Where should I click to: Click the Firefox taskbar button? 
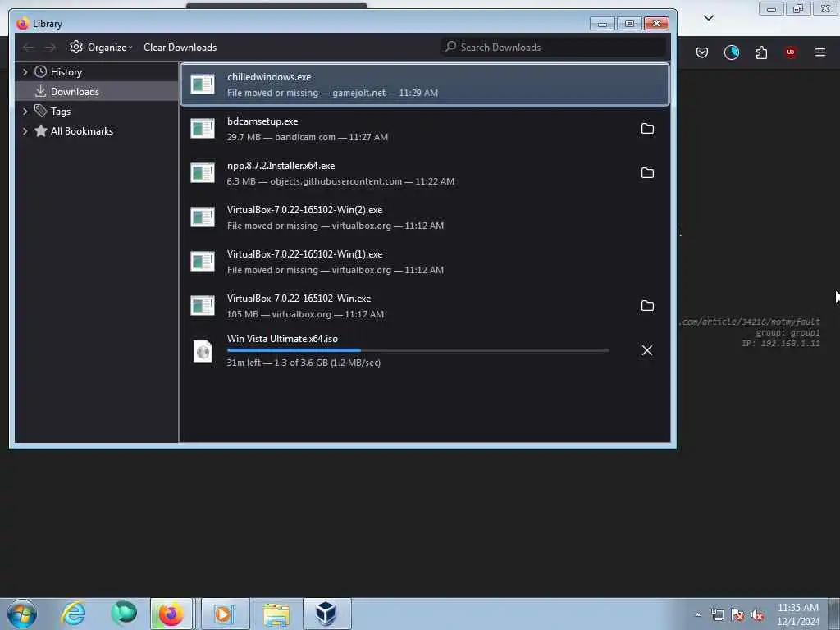(x=171, y=614)
